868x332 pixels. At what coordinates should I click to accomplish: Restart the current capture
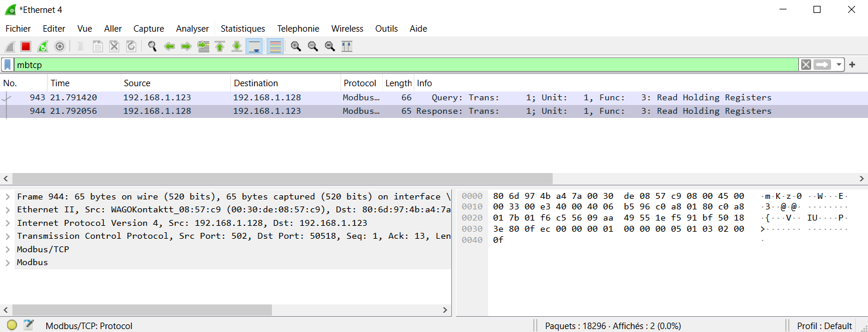[x=43, y=46]
